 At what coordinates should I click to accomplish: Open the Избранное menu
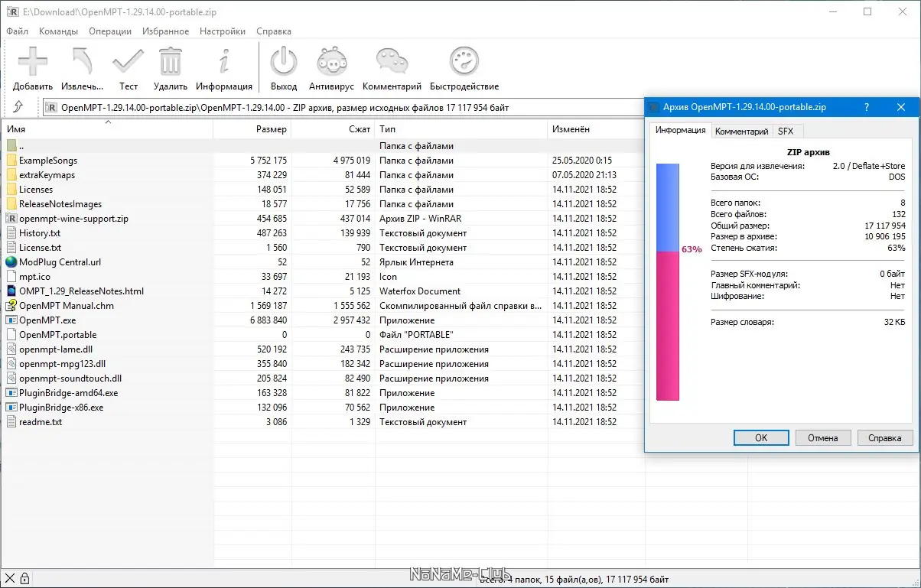click(165, 31)
